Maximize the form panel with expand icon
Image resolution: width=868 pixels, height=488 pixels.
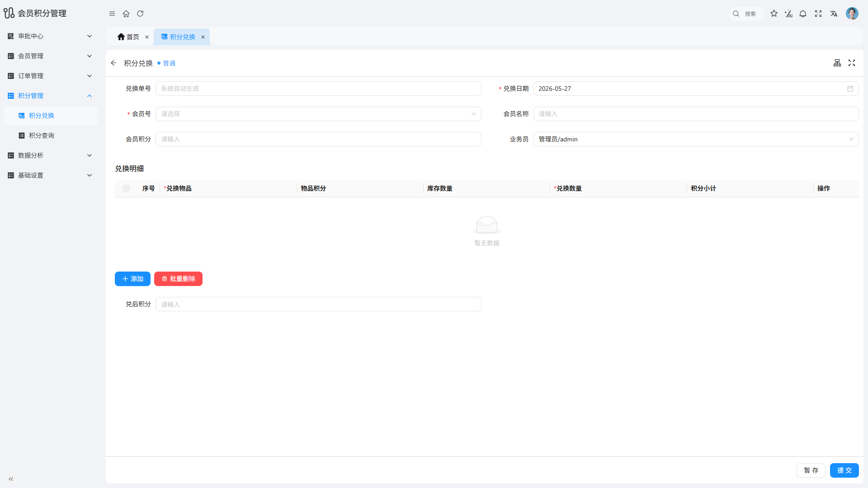click(852, 63)
